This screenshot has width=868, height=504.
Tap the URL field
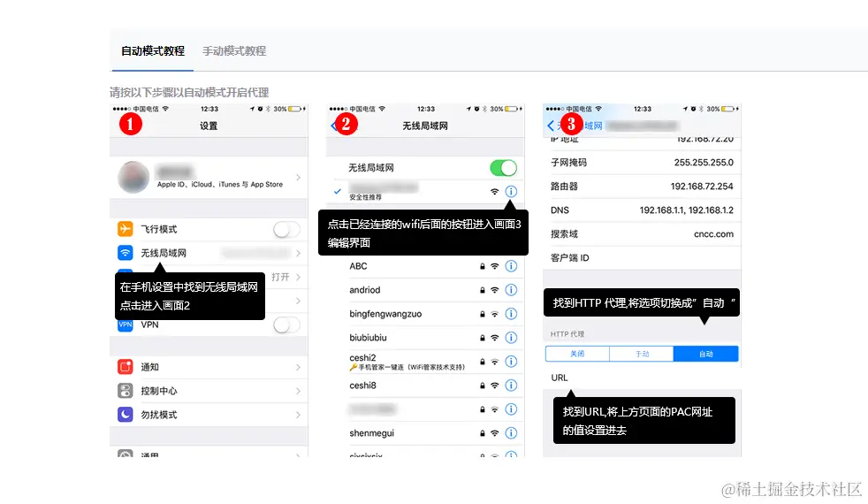click(642, 378)
